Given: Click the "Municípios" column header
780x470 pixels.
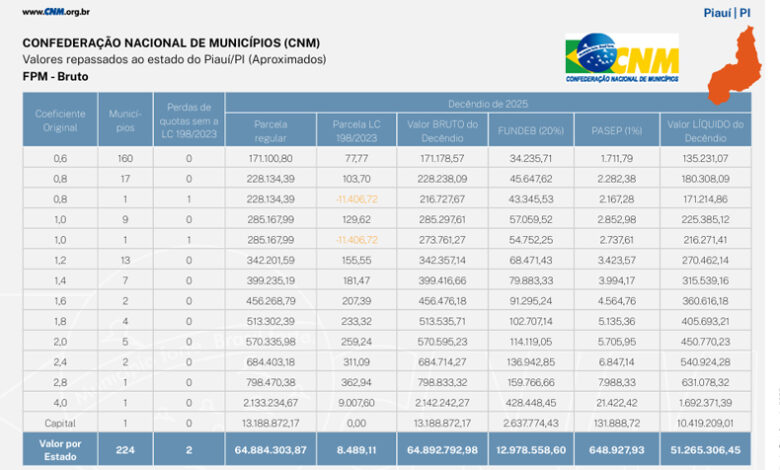Looking at the screenshot, I should [125, 120].
